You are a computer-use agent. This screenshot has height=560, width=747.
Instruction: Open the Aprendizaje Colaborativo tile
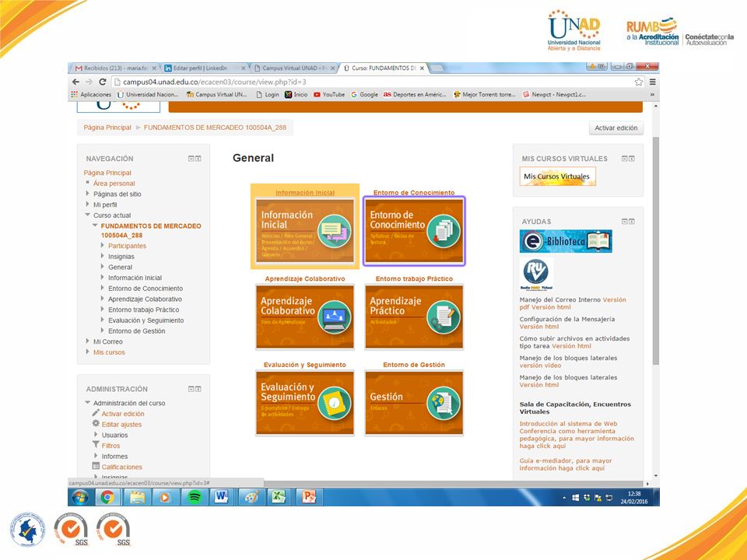[305, 317]
